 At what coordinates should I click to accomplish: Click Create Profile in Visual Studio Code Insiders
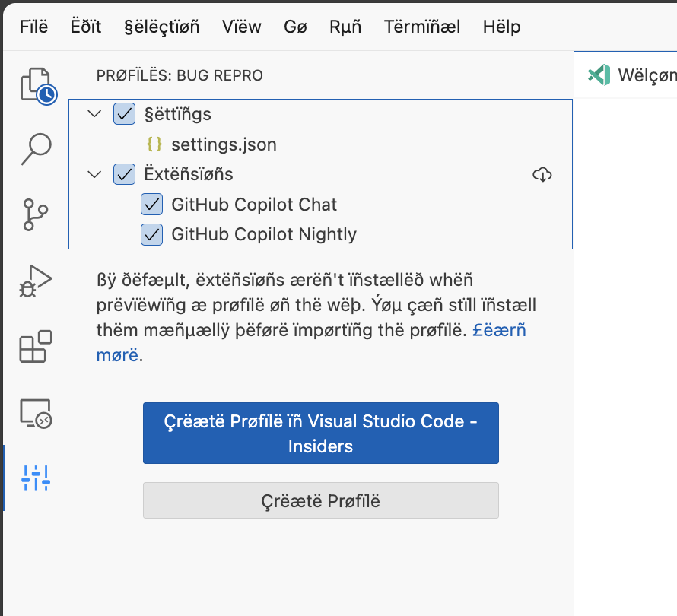320,433
